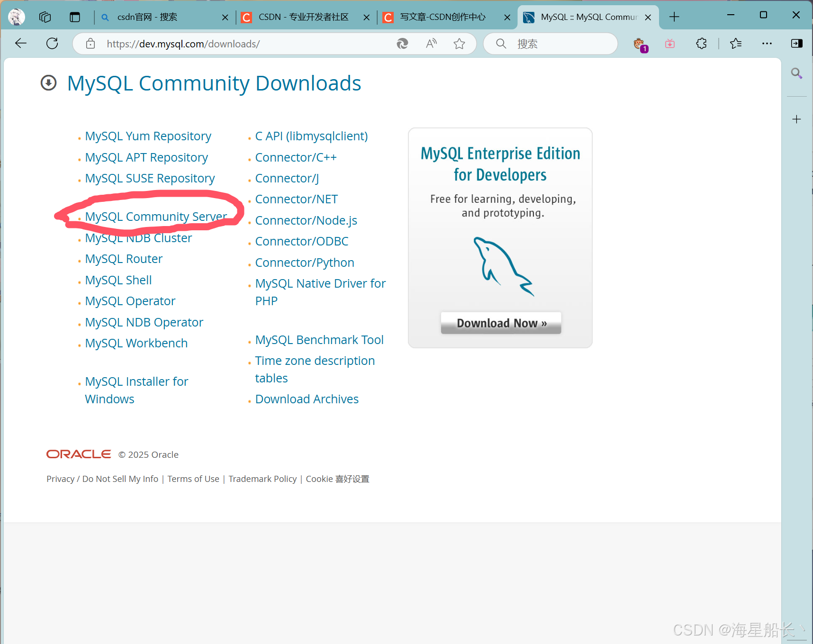
Task: Open the workspaces icon
Action: pyautogui.click(x=45, y=17)
